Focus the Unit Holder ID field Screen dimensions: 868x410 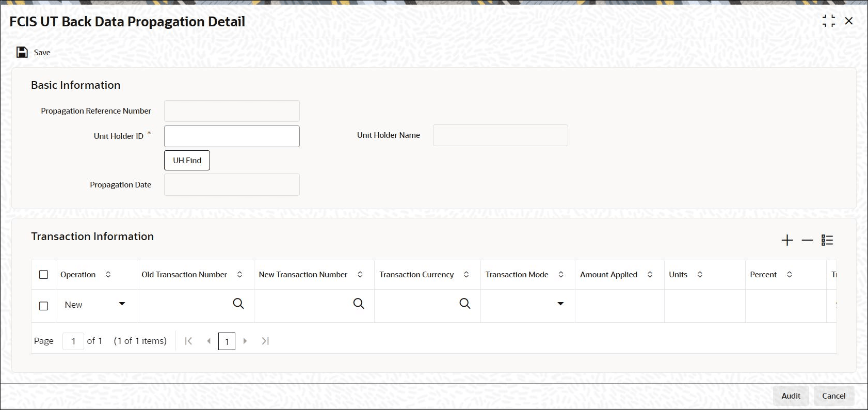[x=232, y=136]
